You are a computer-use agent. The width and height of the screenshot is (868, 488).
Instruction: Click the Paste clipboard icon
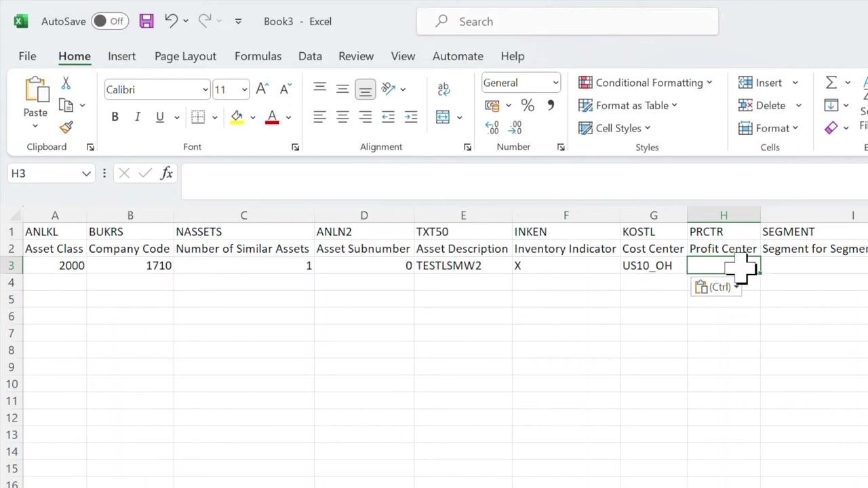pyautogui.click(x=35, y=90)
